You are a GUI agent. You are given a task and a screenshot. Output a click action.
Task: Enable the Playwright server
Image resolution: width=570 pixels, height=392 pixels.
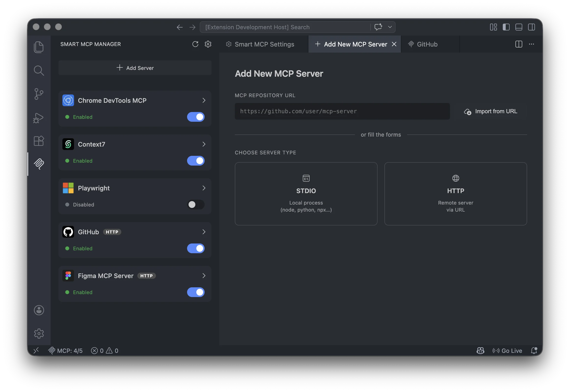click(196, 205)
